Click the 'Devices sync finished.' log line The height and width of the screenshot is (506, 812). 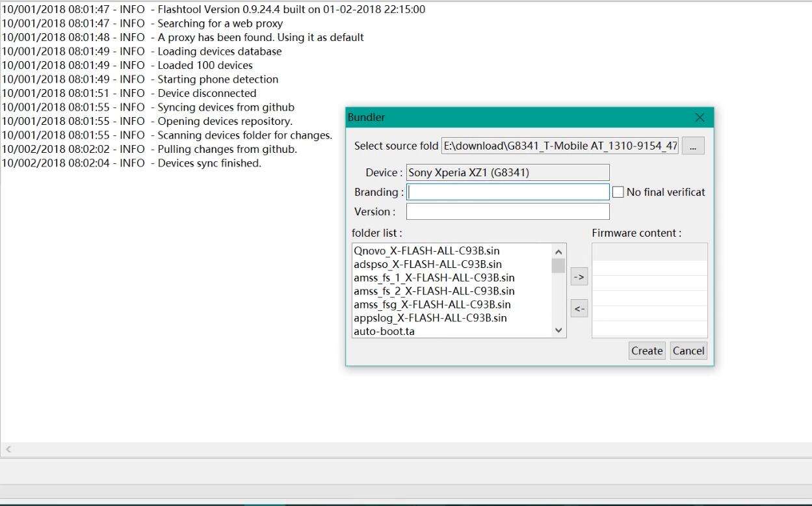pyautogui.click(x=131, y=163)
